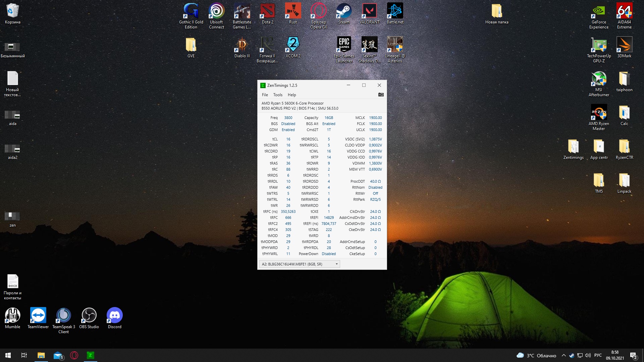Open the Windows Start menu
Viewport: 644px width, 362px height.
pyautogui.click(x=8, y=355)
